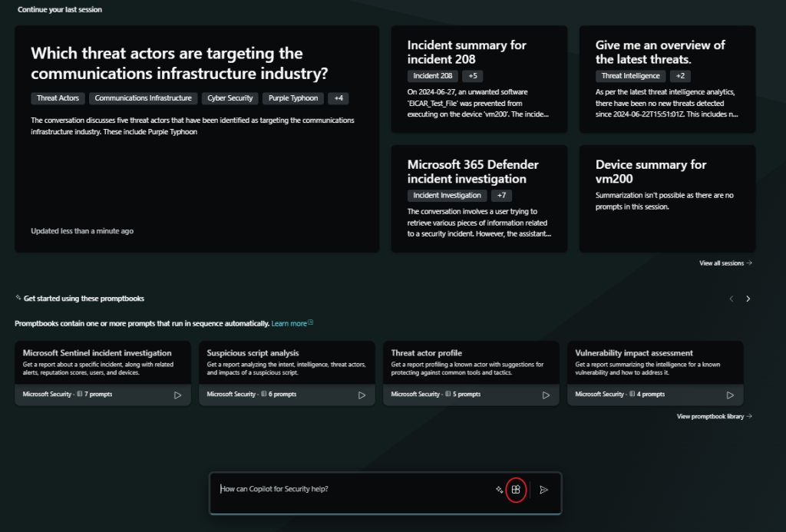
Task: Send the prompt with the arrow icon
Action: click(544, 490)
